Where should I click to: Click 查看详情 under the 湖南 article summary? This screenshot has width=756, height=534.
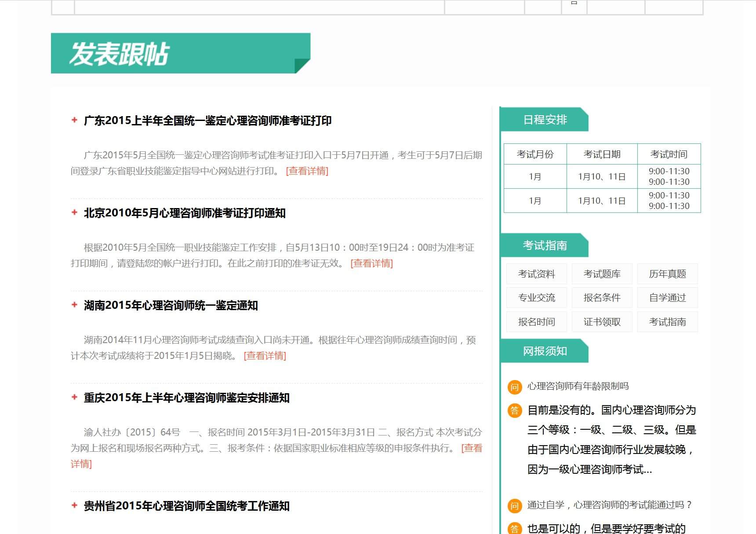pyautogui.click(x=265, y=355)
